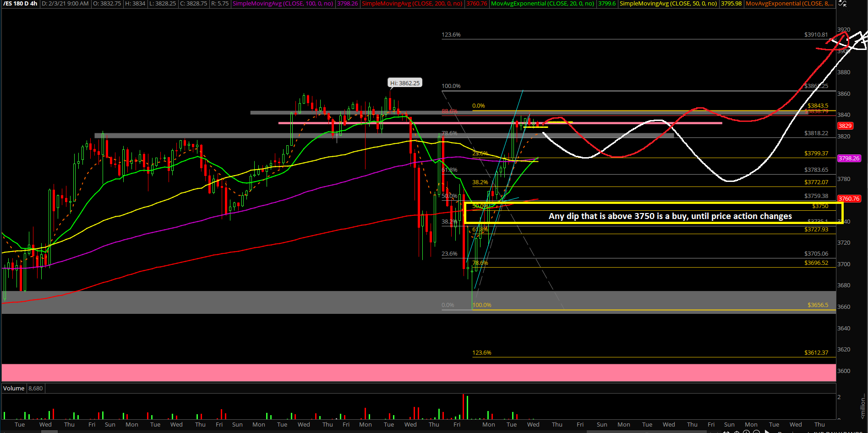The width and height of the screenshot is (868, 433).
Task: Click the red 3829 last price marker
Action: (x=845, y=126)
